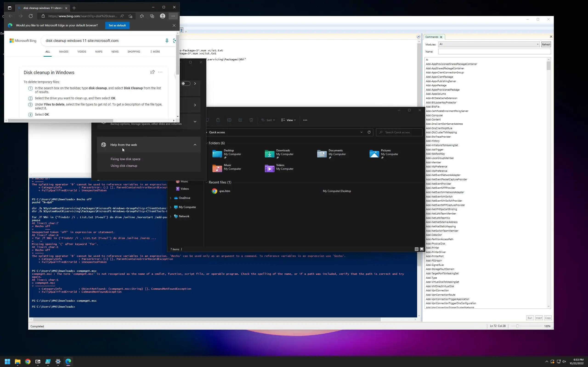Adjust the PowerShell ISE zoom slider

tap(517, 326)
